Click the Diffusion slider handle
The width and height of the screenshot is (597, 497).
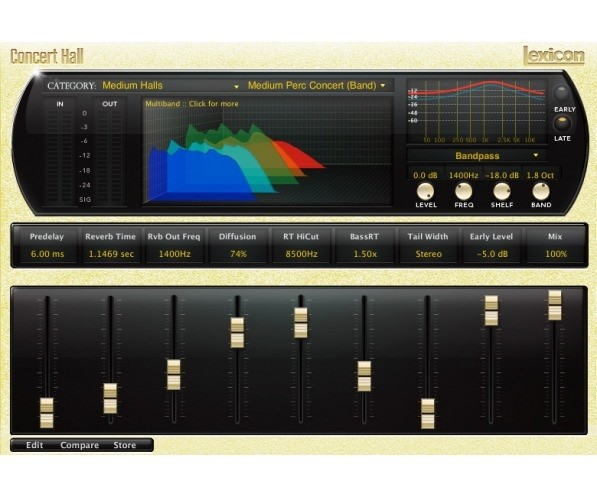(237, 332)
